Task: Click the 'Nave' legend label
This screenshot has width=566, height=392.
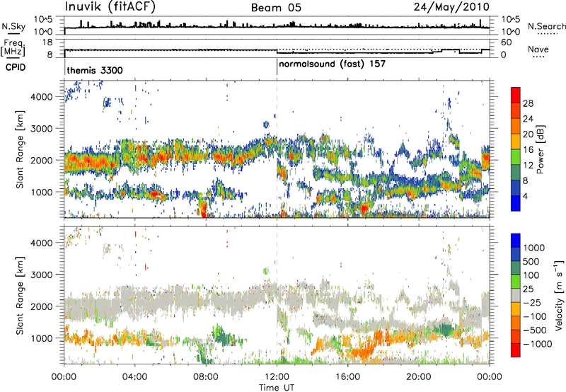Action: coord(538,50)
